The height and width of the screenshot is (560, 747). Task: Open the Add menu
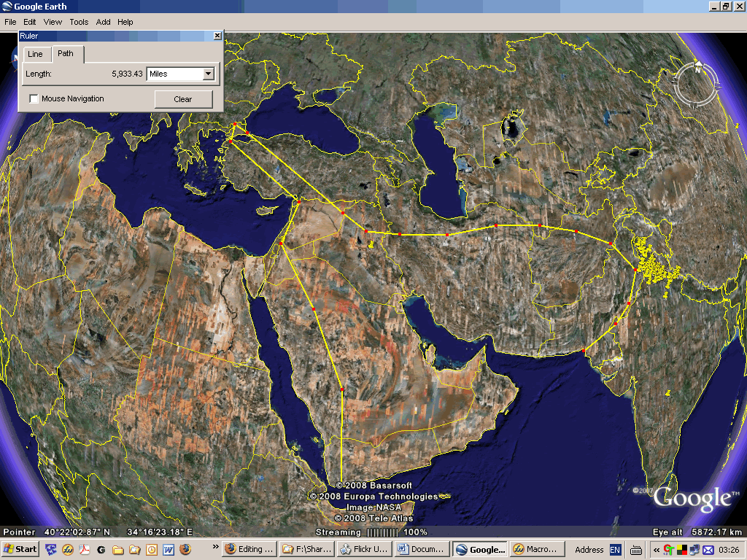[103, 22]
